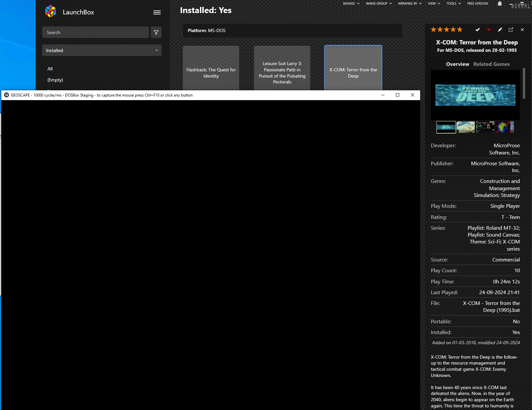532x410 pixels.
Task: Click the Installed value Yes in details
Action: [516, 332]
